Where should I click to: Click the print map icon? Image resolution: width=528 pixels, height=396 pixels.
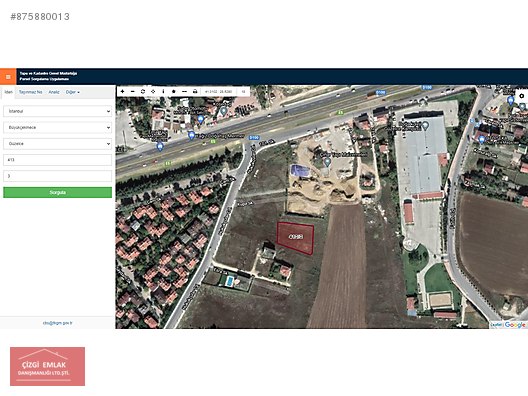coord(195,91)
